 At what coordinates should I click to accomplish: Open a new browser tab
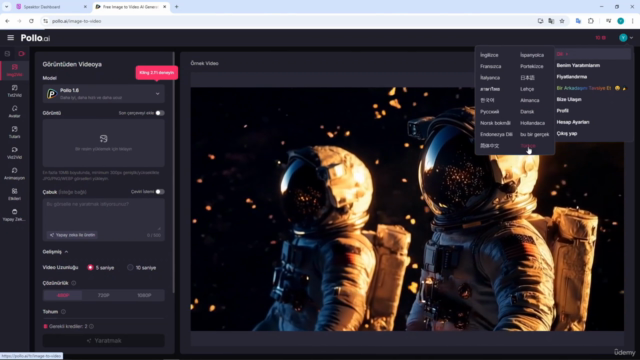176,7
